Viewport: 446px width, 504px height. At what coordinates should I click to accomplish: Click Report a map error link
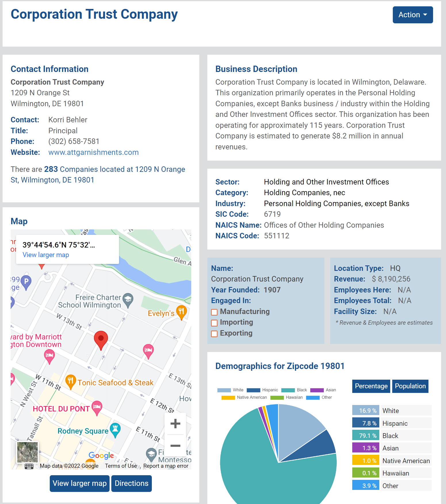click(166, 466)
